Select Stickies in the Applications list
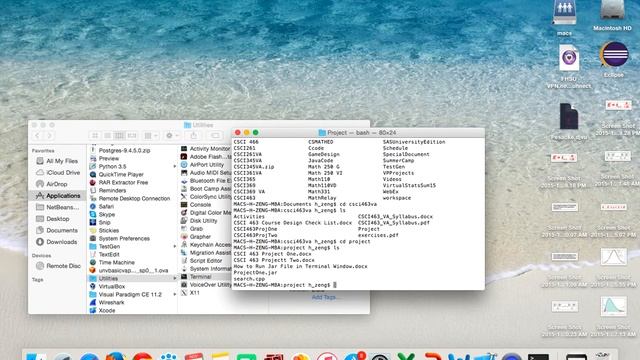This screenshot has height=360, width=640. [109, 231]
